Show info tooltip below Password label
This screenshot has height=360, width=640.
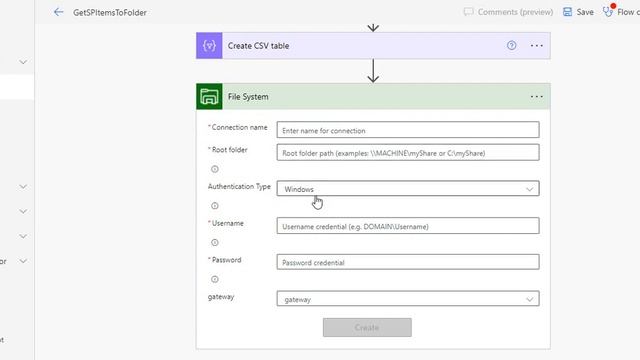(215, 279)
